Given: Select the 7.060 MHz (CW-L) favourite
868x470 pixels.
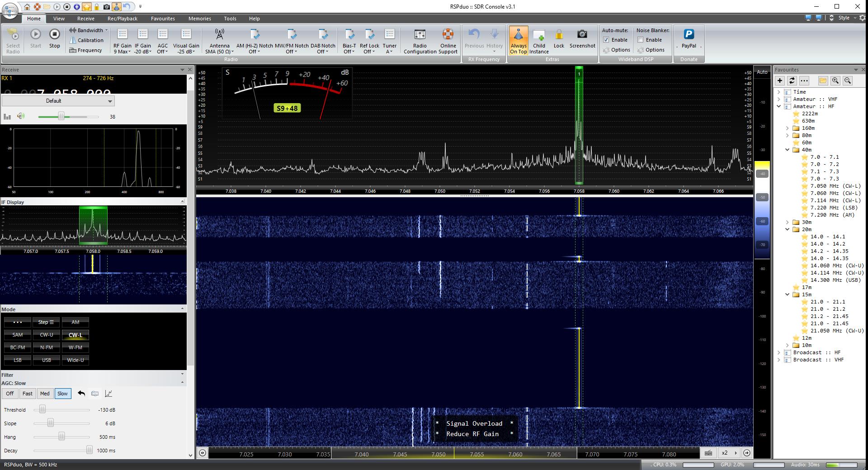Looking at the screenshot, I should [835, 193].
